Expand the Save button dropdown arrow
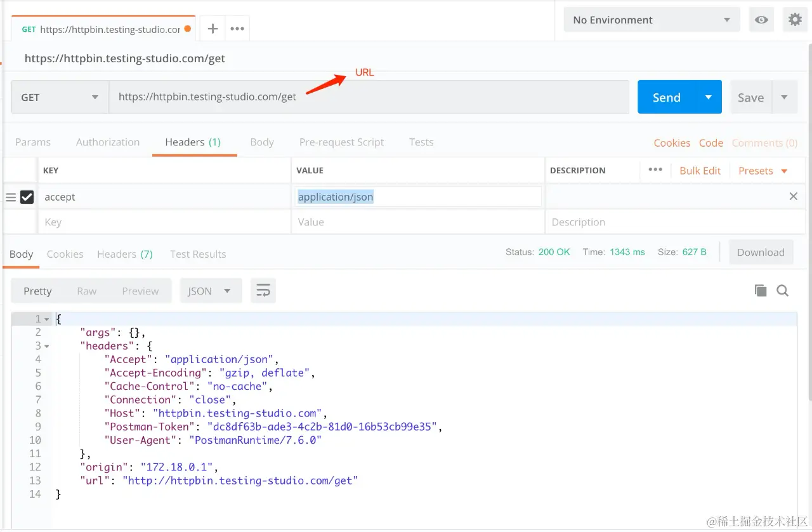This screenshot has width=812, height=532. coord(785,97)
